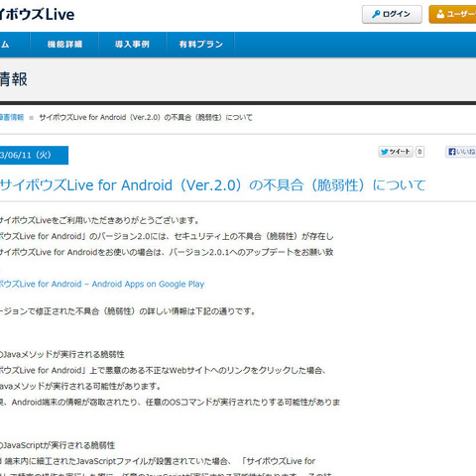Click the Facebook いいね button
Screen dimensions: 476x476
point(461,152)
